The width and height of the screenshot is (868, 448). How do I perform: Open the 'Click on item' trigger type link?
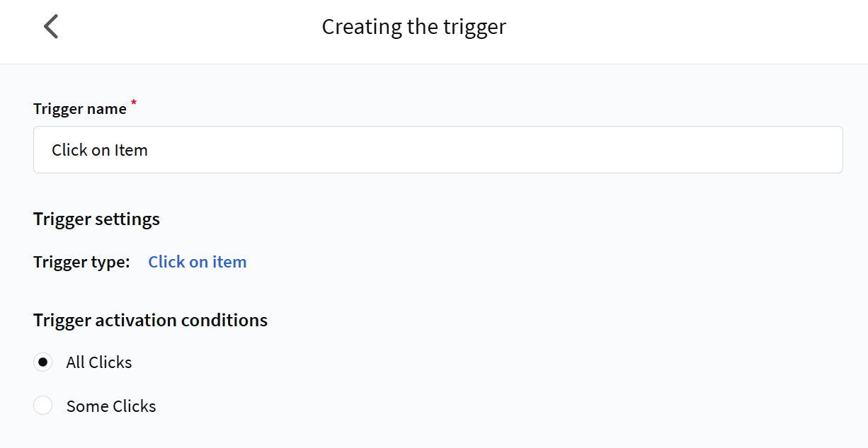[x=197, y=262]
